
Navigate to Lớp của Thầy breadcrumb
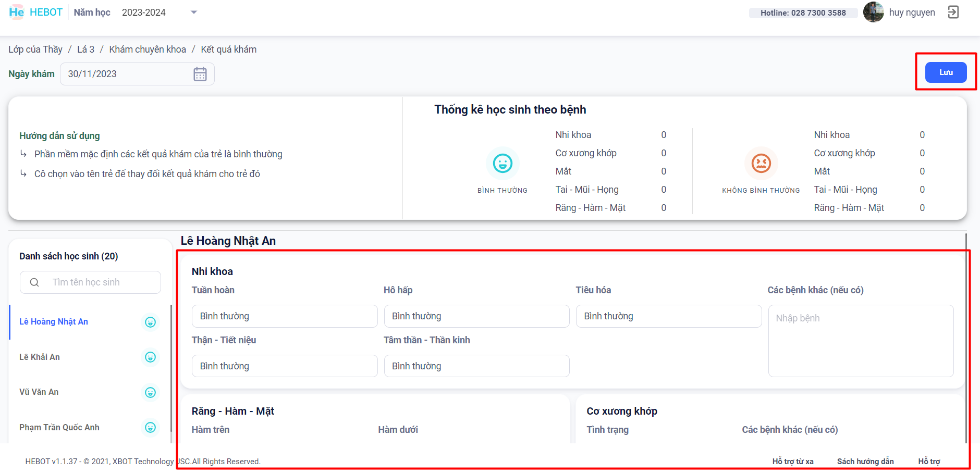point(35,49)
